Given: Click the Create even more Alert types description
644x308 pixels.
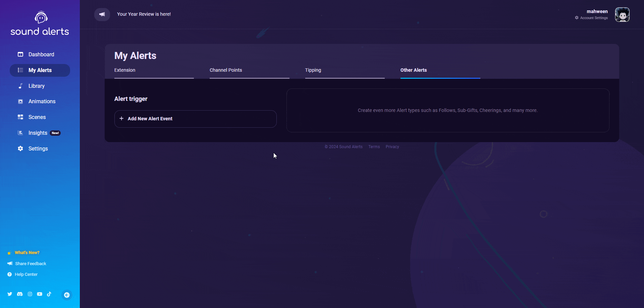Looking at the screenshot, I should (x=448, y=110).
